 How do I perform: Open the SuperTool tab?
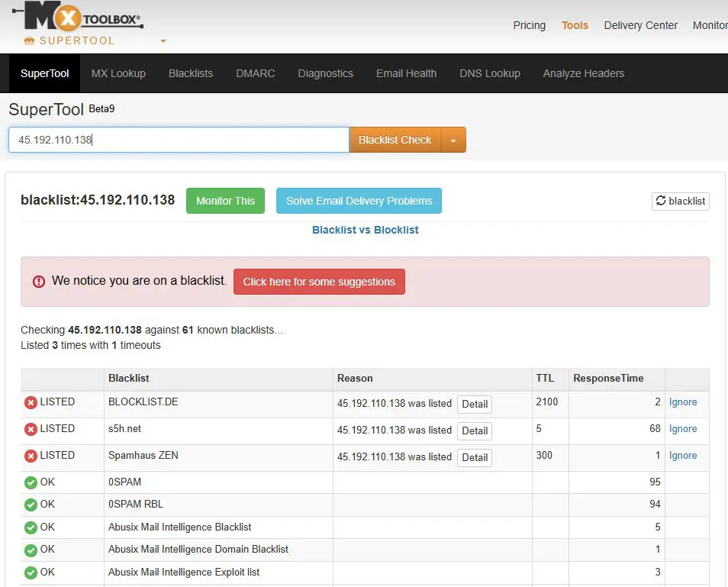coord(44,73)
